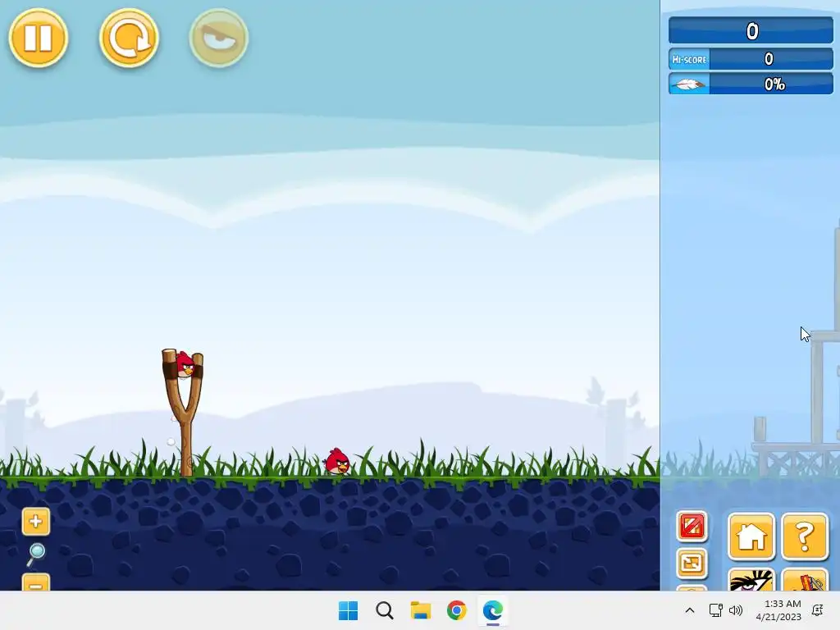This screenshot has width=840, height=630.
Task: Open the network status tray icon
Action: point(715,610)
